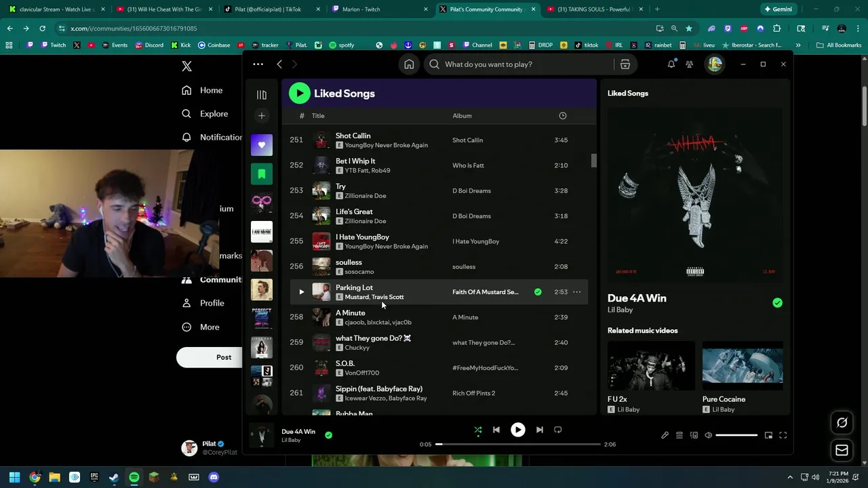Enter Spotify full screen mode
This screenshot has height=488, width=868.
783,435
